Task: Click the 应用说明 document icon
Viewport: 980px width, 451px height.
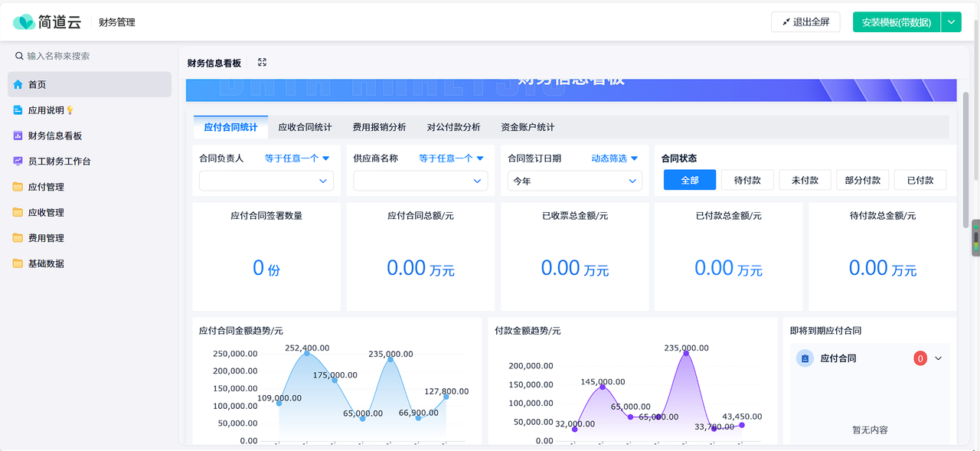Action: [18, 110]
